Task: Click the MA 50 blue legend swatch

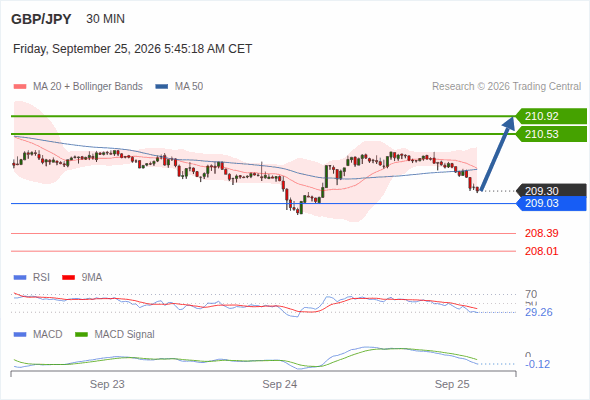Action: (161, 87)
